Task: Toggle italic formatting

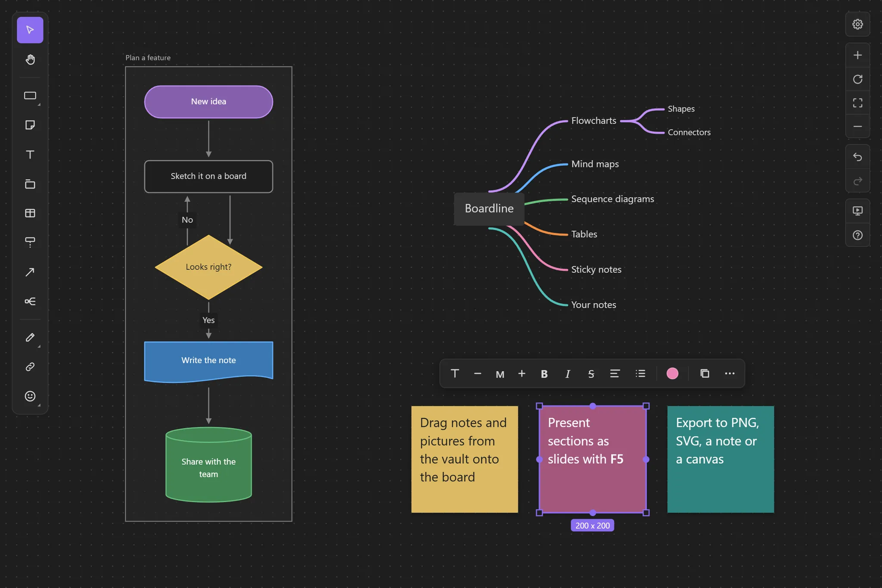Action: click(x=568, y=374)
